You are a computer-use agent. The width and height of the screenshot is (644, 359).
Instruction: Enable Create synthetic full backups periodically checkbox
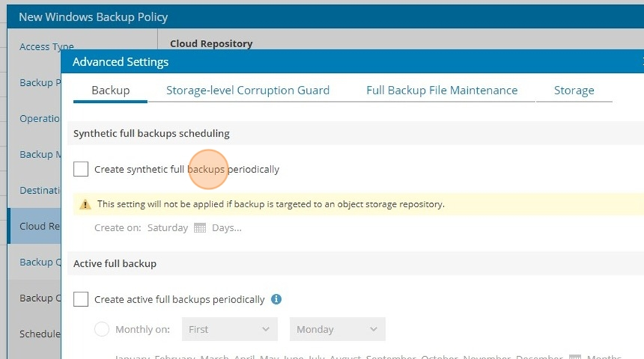pos(81,169)
